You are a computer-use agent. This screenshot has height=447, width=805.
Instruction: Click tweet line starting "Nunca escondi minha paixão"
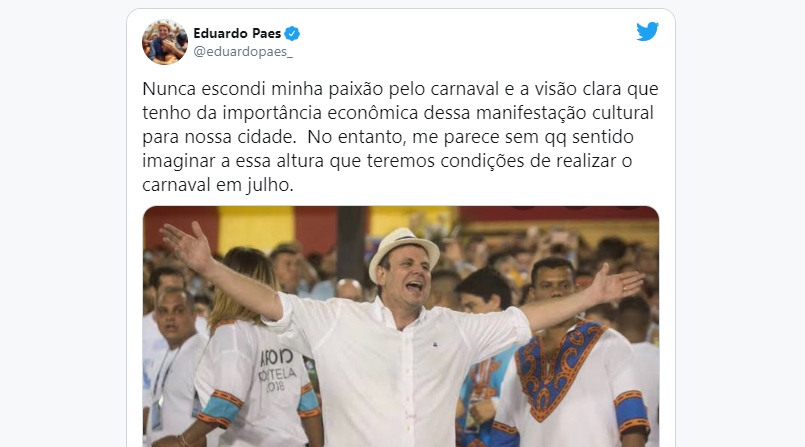click(x=400, y=89)
